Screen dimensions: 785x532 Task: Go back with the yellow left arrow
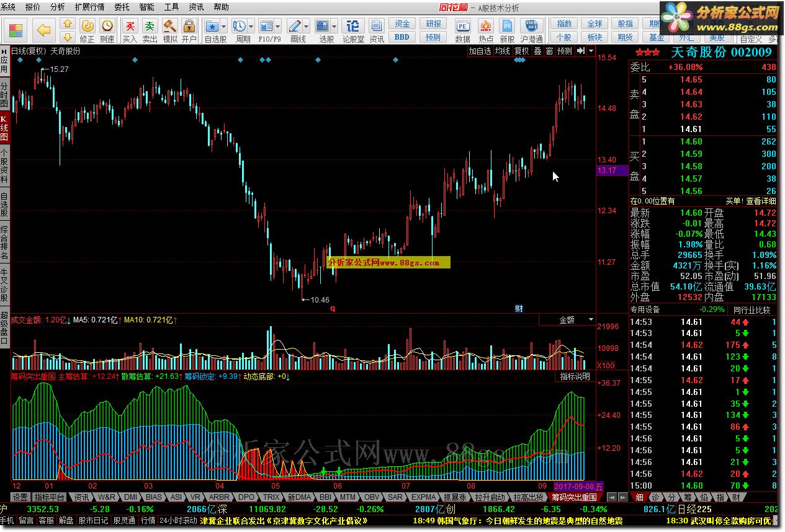pyautogui.click(x=43, y=30)
